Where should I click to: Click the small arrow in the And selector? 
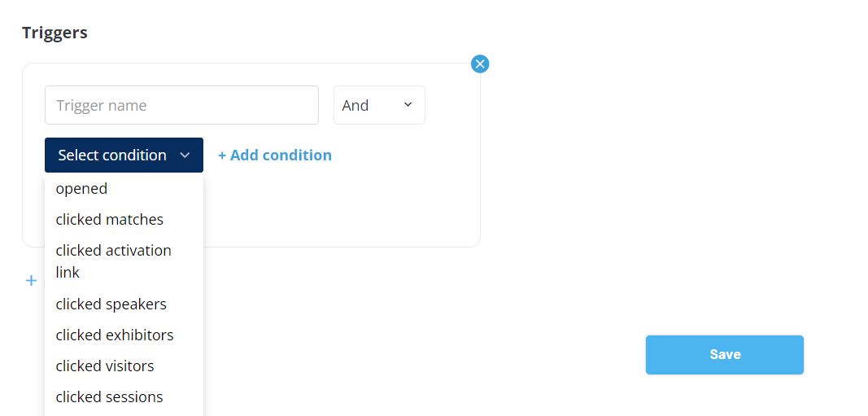click(408, 105)
